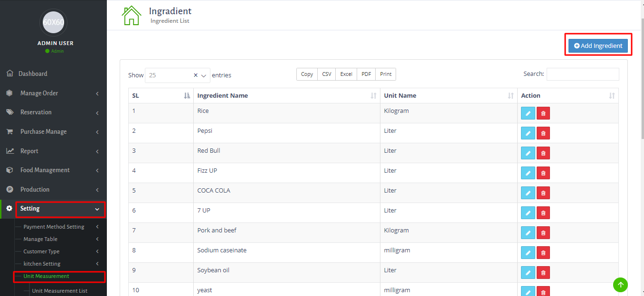Click the Dashboard home icon in sidebar
Image resolution: width=644 pixels, height=296 pixels.
click(9, 74)
